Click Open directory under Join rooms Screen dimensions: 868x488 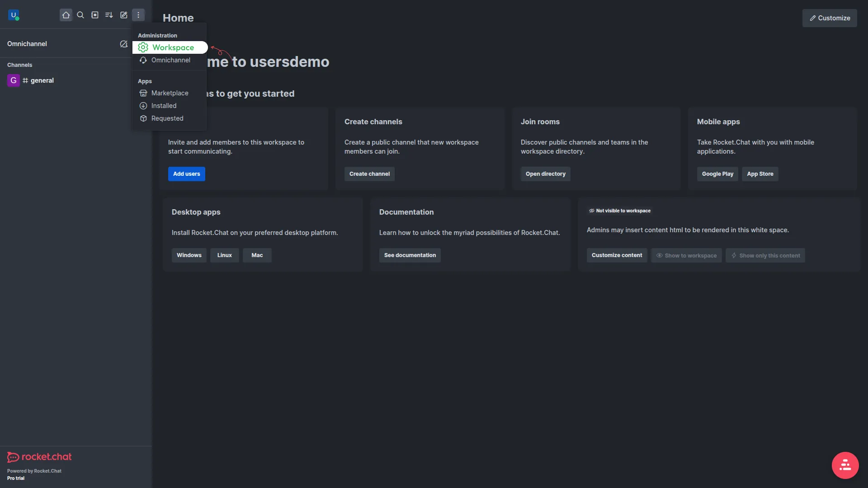(545, 174)
